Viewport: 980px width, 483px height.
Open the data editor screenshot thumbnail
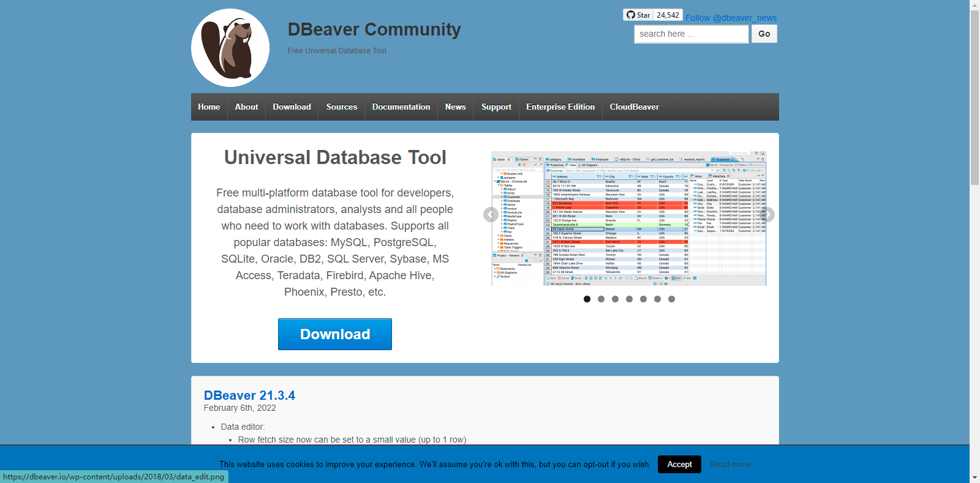[629, 219]
